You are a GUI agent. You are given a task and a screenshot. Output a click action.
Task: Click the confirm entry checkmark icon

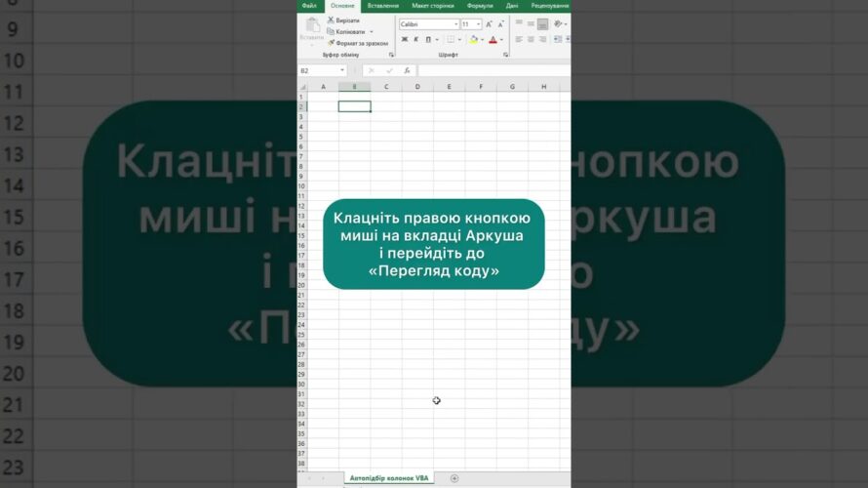389,71
